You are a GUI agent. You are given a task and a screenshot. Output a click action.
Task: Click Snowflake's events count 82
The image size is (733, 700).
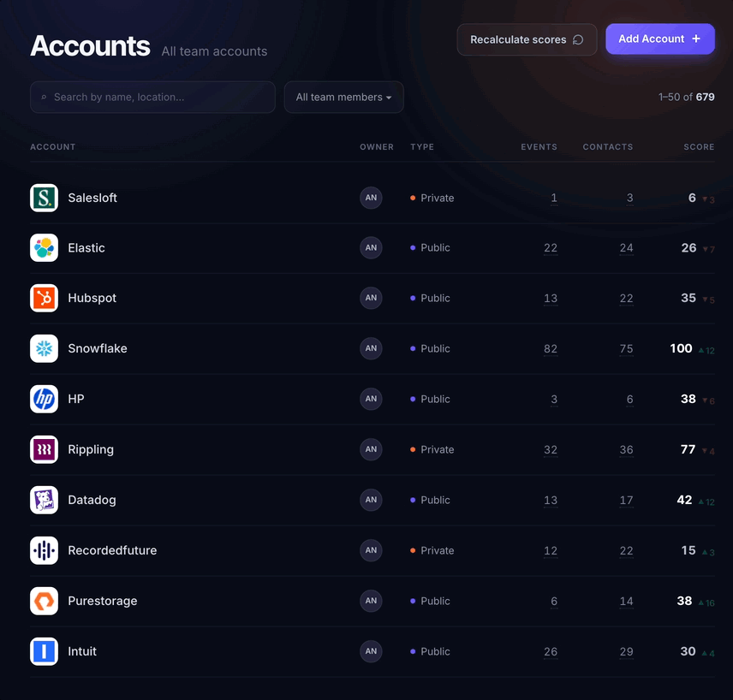[551, 349]
